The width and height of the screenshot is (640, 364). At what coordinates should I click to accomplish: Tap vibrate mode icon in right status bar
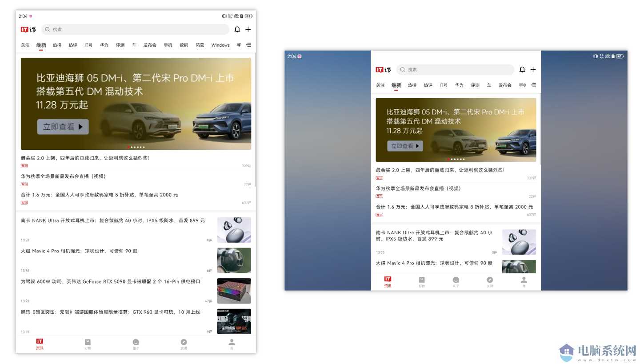tap(596, 56)
